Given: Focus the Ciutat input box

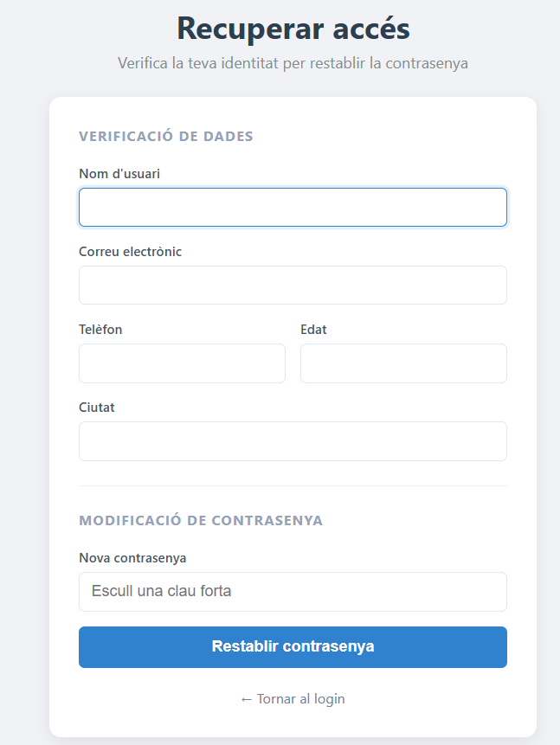Looking at the screenshot, I should [x=293, y=441].
